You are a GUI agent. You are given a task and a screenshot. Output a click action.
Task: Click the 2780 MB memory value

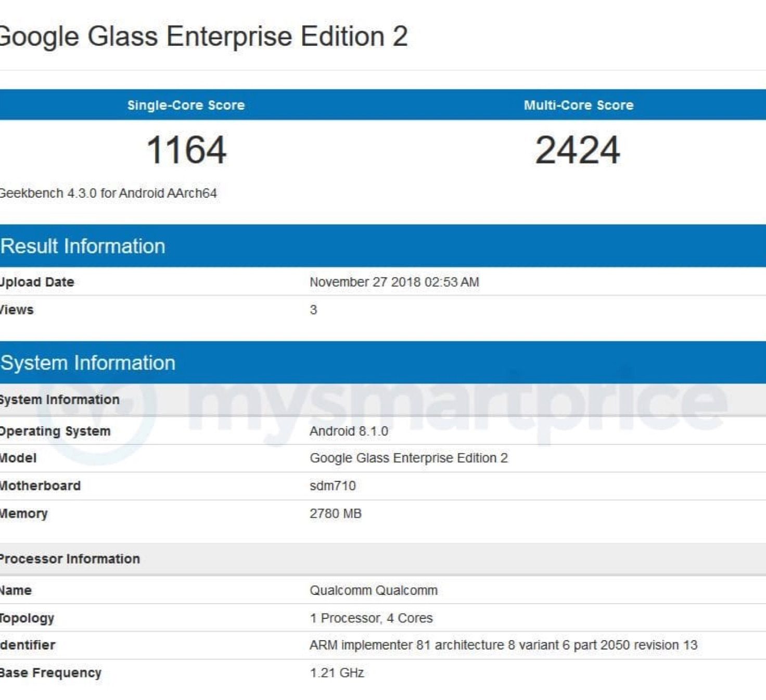[335, 514]
